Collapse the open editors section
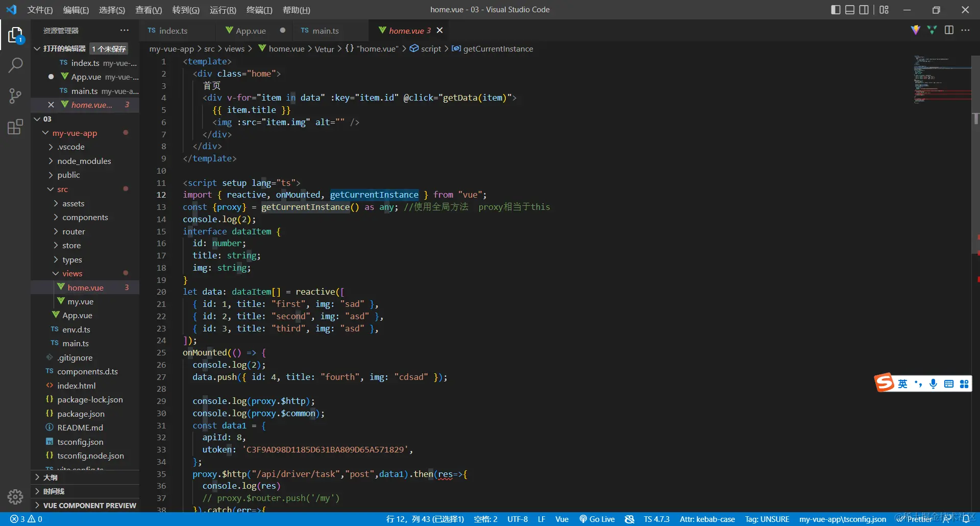The width and height of the screenshot is (980, 526). coord(37,49)
